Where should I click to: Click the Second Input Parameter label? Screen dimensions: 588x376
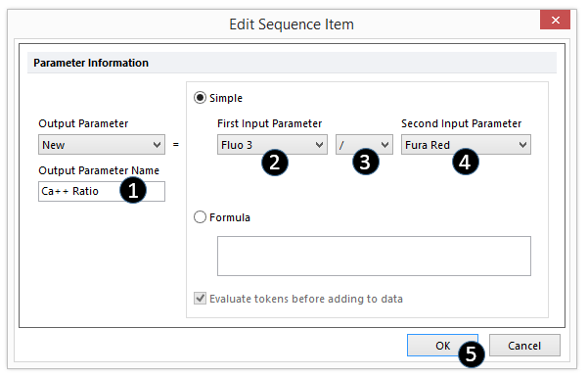click(x=461, y=123)
